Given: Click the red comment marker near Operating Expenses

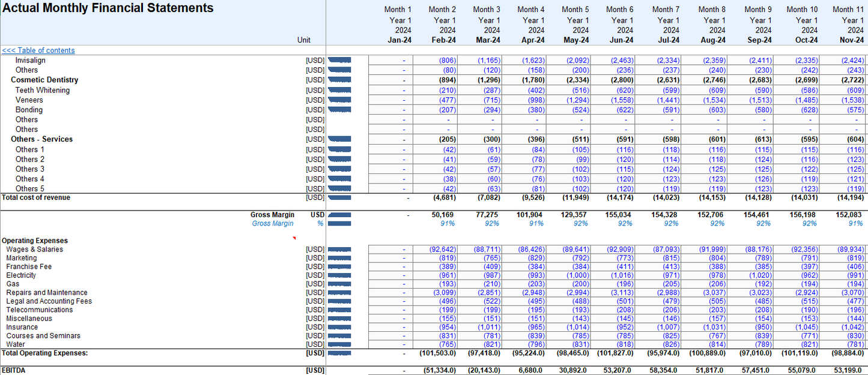Looking at the screenshot, I should [x=294, y=238].
